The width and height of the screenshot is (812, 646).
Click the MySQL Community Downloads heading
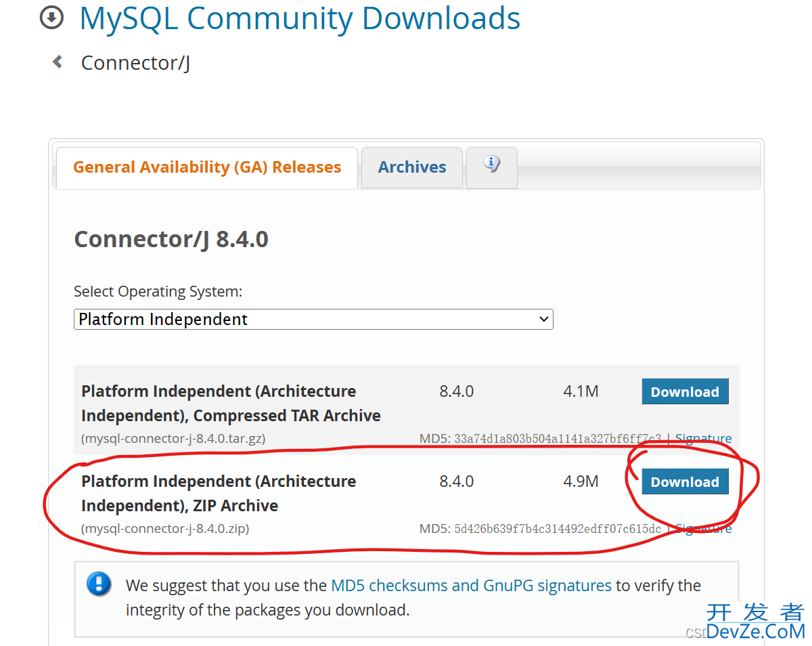(300, 18)
